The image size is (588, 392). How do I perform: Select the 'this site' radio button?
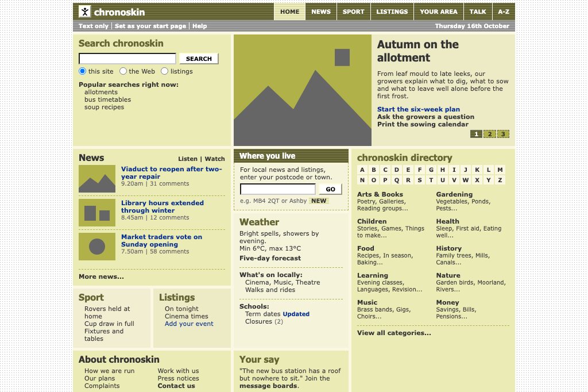(83, 71)
